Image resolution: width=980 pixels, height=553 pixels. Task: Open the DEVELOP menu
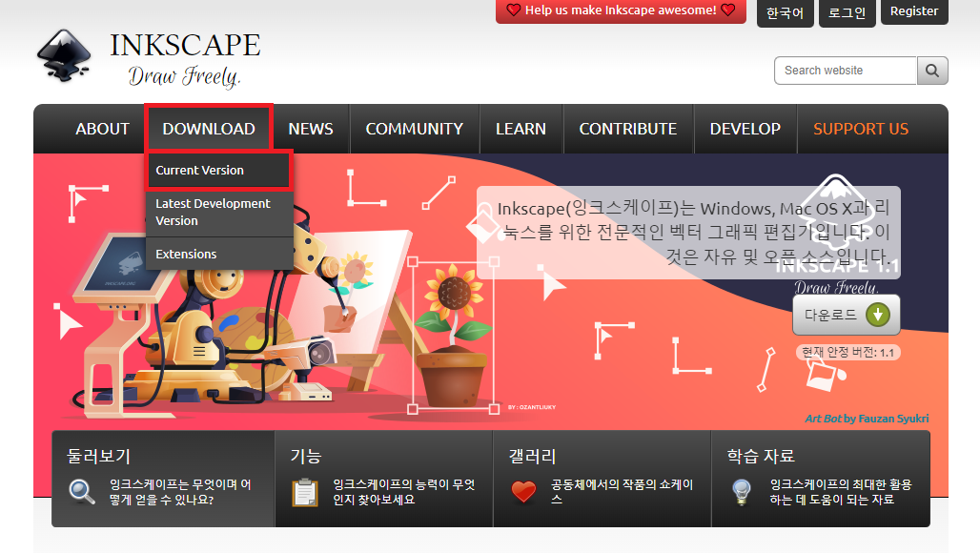point(745,129)
